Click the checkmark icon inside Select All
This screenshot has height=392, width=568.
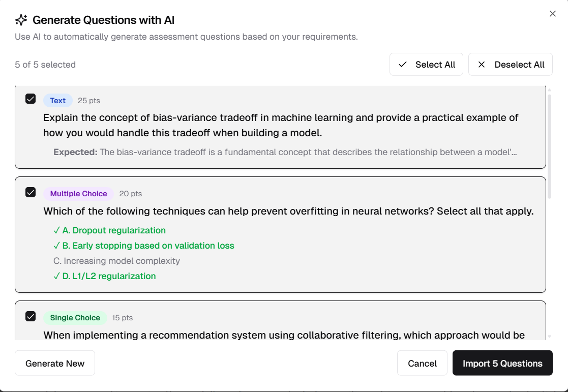[x=402, y=65]
